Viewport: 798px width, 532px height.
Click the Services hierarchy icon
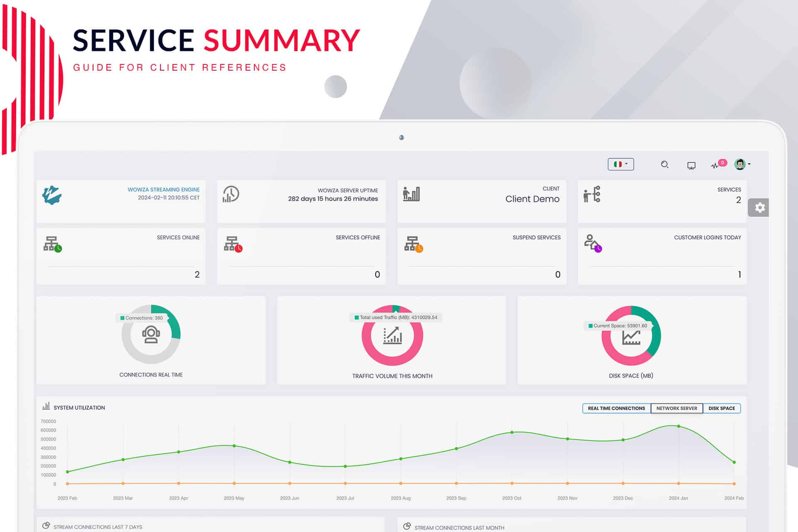pos(592,194)
